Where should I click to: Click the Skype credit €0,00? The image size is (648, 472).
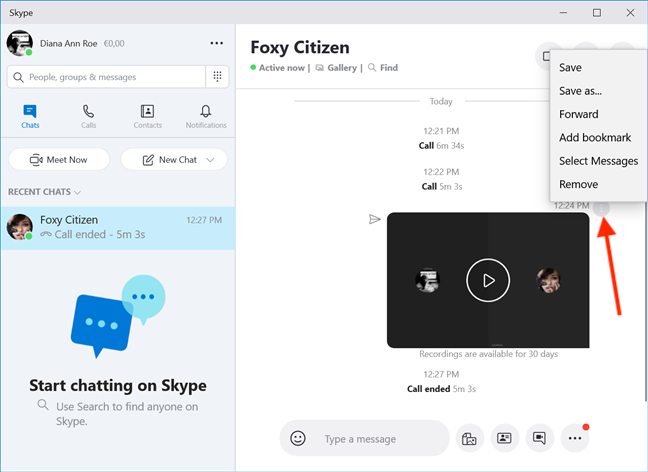114,43
